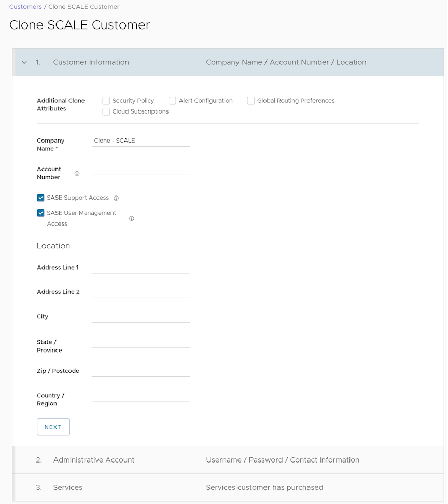This screenshot has height=504, width=448.
Task: Disable SASE User Management Access checkbox
Action: pos(41,213)
